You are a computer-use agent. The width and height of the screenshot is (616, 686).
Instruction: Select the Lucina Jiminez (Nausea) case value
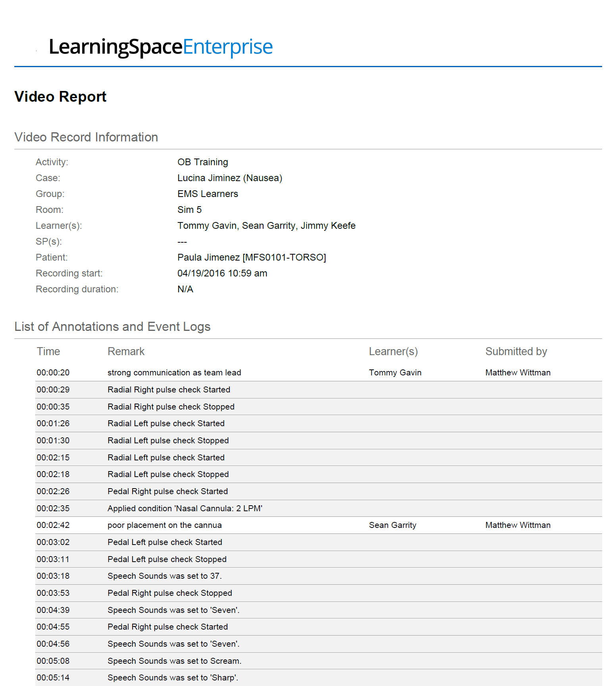[x=230, y=178]
